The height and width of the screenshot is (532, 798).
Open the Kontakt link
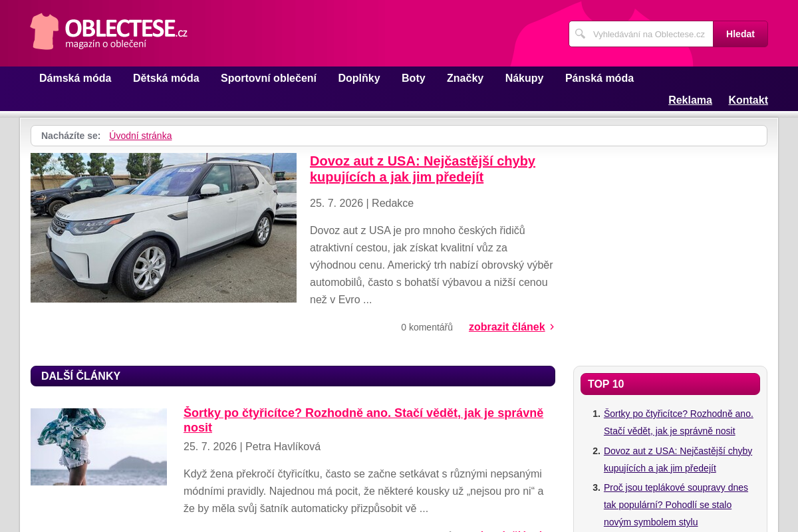[x=748, y=100]
